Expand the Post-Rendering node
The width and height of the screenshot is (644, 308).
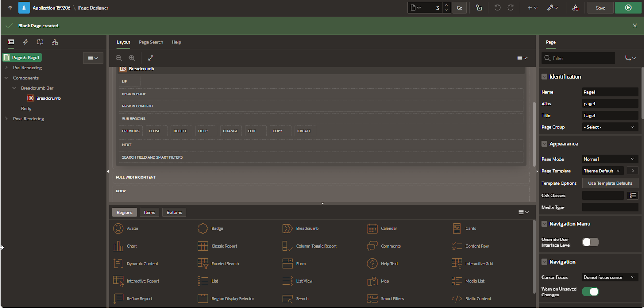[6, 119]
